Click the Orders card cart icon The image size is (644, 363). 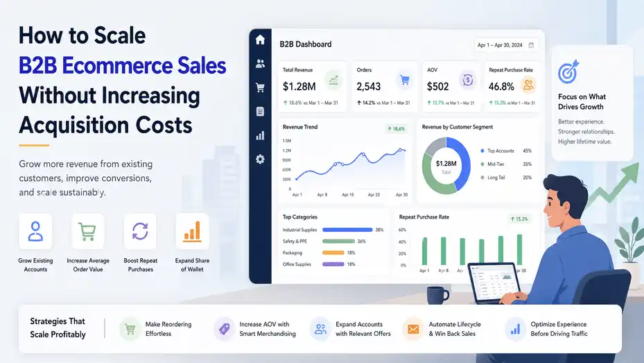click(x=405, y=80)
